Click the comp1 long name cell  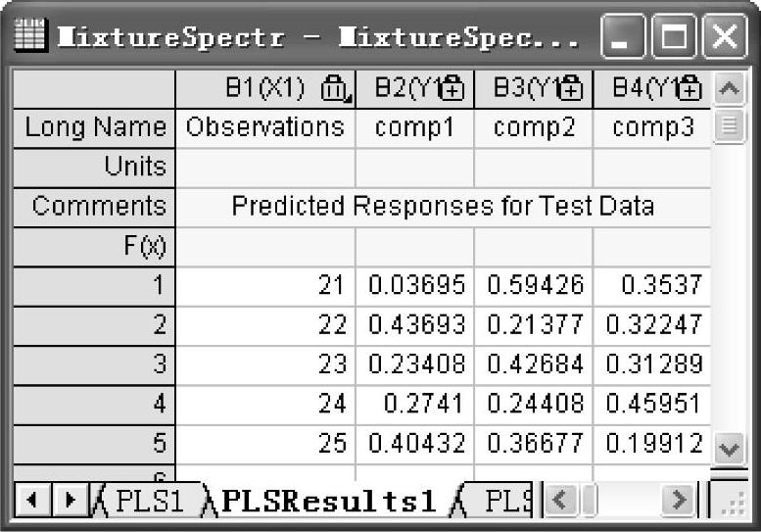[415, 127]
